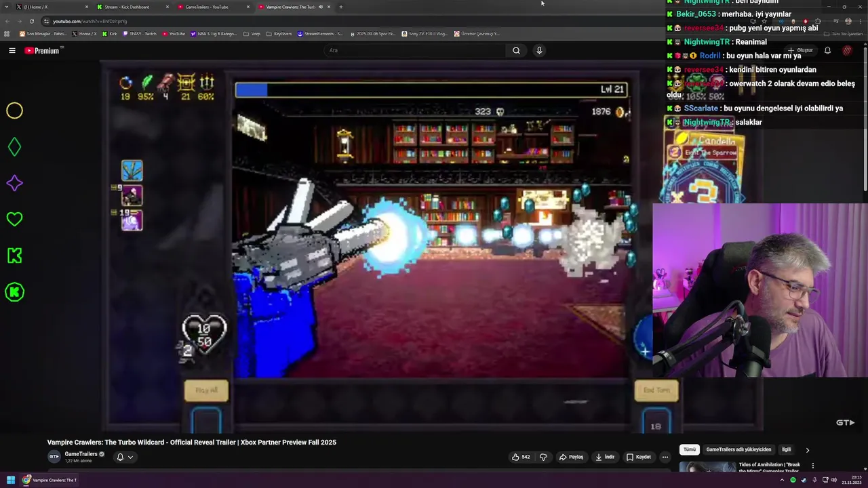
Task: Show more filter chips with right arrow
Action: click(807, 450)
